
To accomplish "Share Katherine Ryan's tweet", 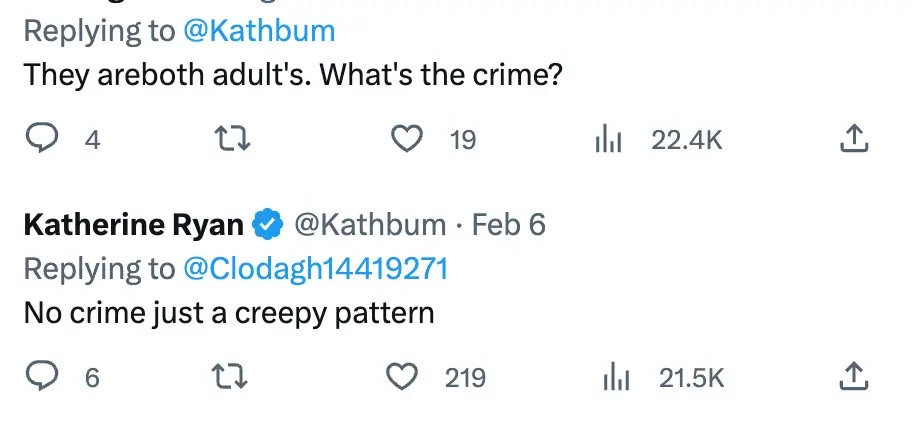I will click(x=853, y=376).
